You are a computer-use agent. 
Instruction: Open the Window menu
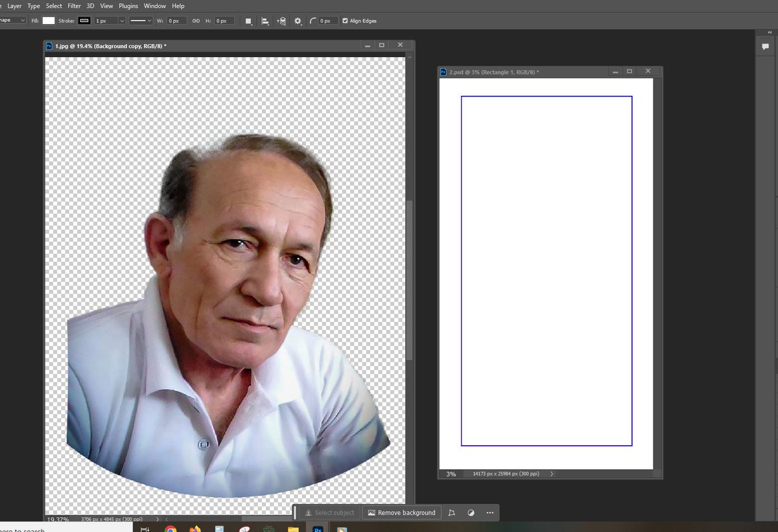tap(155, 6)
